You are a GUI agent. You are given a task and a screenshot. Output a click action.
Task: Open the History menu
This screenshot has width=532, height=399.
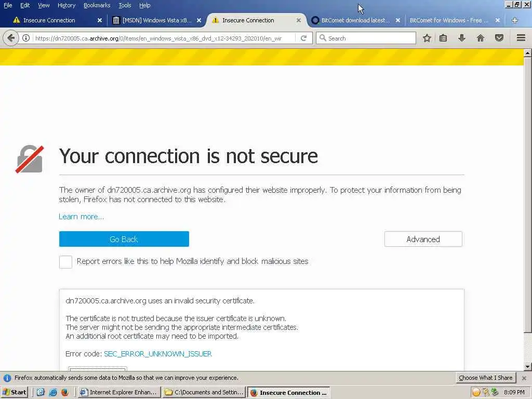point(66,5)
